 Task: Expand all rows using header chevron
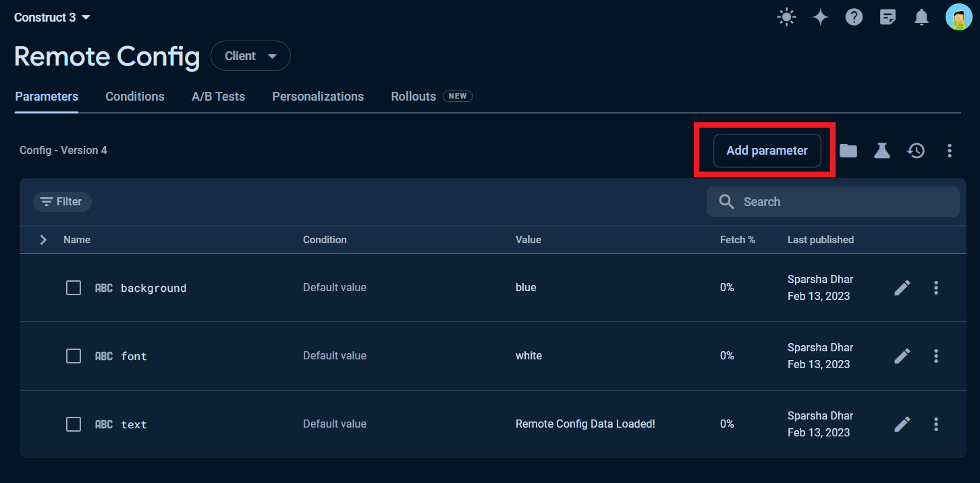coord(43,240)
